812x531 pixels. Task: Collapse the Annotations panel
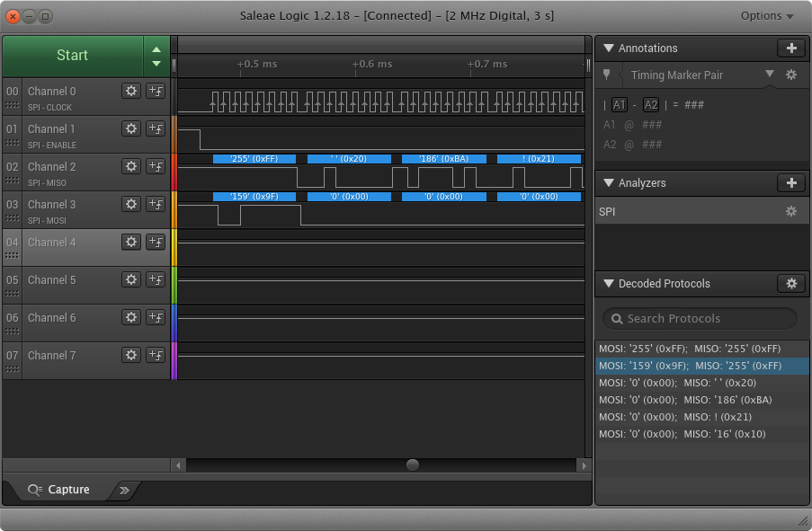point(609,49)
